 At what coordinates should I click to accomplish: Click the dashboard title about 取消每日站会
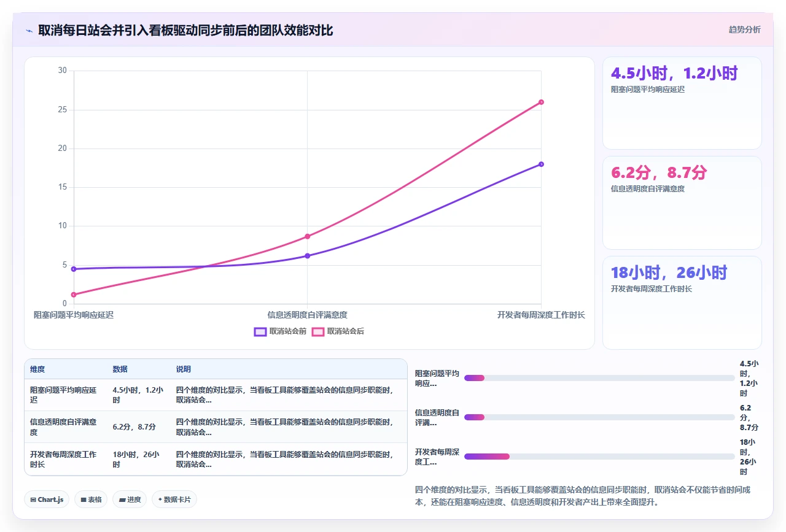click(185, 30)
